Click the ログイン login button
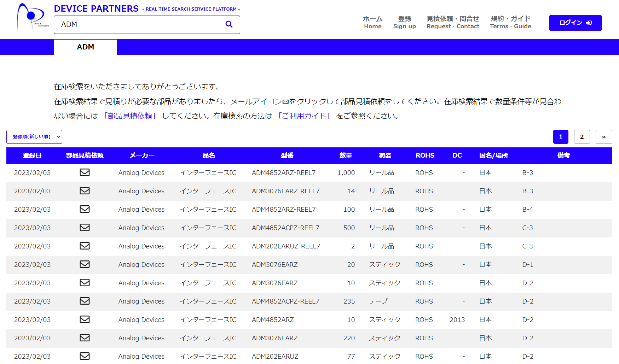Screen dimensions: 619x364 pos(575,23)
